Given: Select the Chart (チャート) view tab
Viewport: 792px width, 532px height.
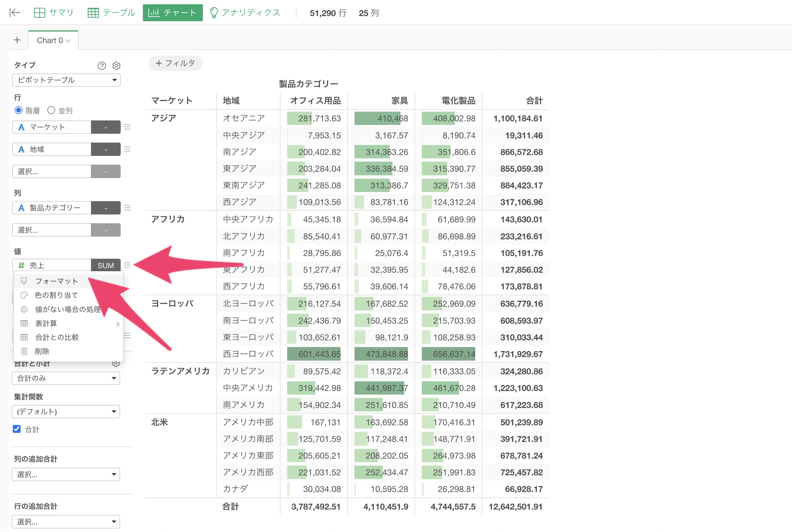Looking at the screenshot, I should 173,13.
